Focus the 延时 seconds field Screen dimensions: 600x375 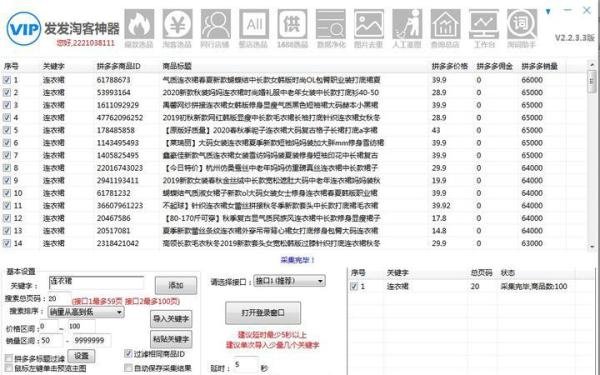pyautogui.click(x=246, y=365)
